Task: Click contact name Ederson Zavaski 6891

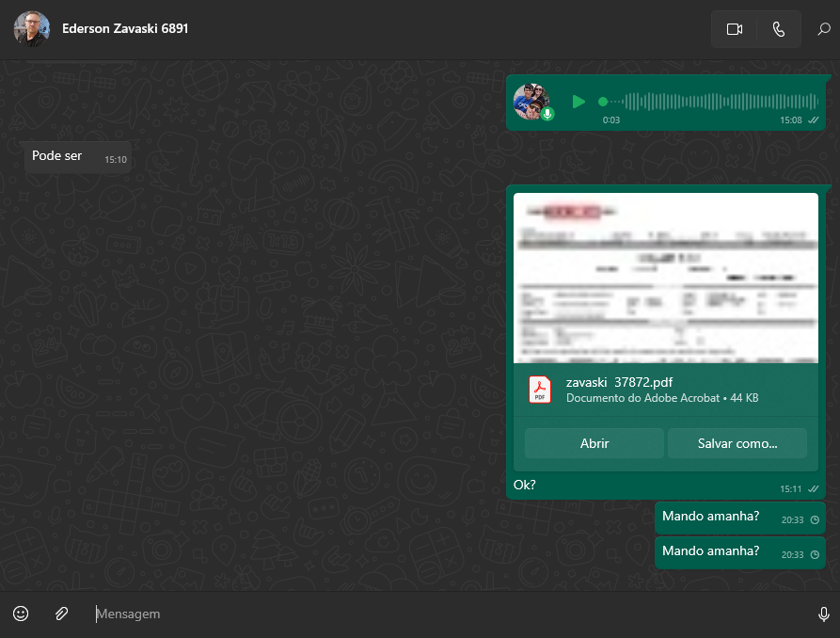Action: [125, 28]
